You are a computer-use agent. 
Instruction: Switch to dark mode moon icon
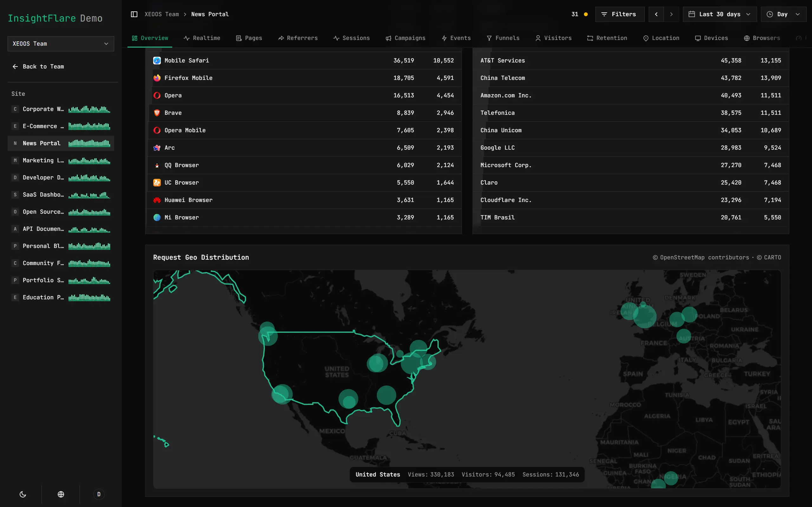(23, 494)
